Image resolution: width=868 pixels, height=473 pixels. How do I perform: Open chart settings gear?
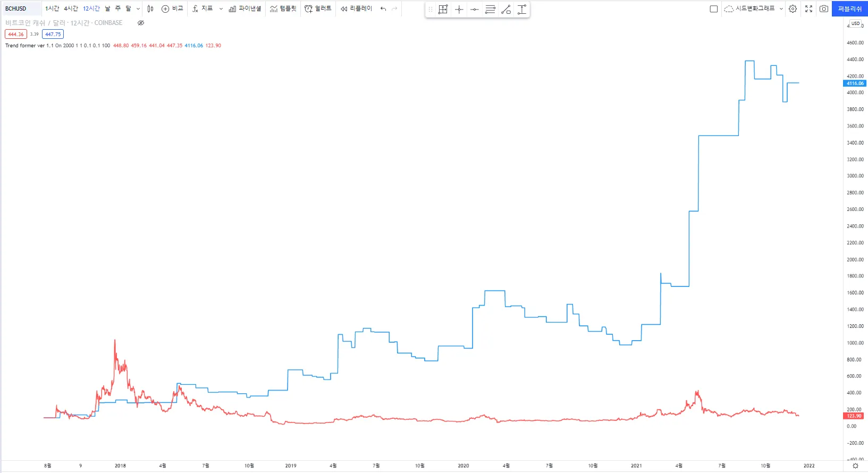pos(793,9)
